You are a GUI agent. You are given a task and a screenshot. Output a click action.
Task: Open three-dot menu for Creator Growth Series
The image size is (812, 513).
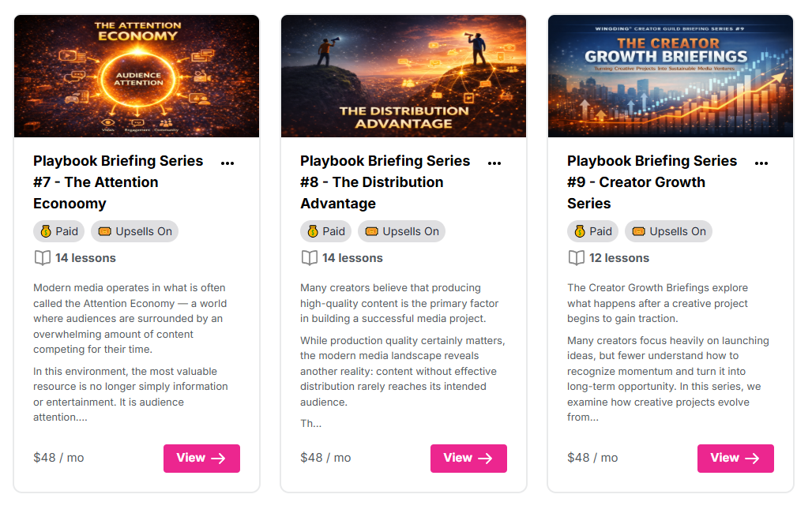click(761, 163)
